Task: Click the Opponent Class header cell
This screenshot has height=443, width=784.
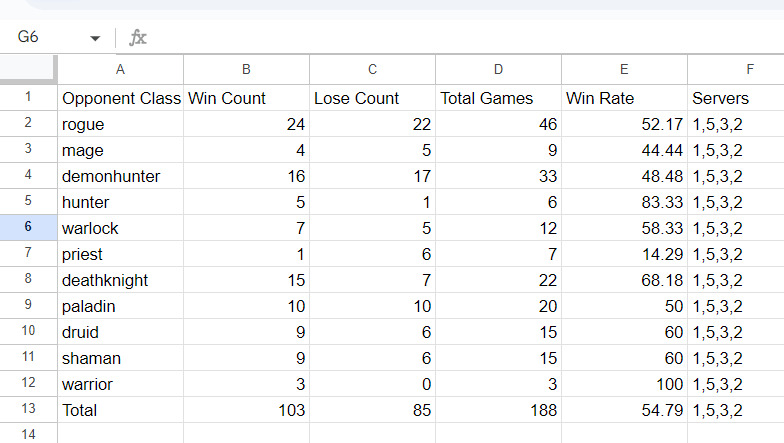Action: pyautogui.click(x=120, y=98)
